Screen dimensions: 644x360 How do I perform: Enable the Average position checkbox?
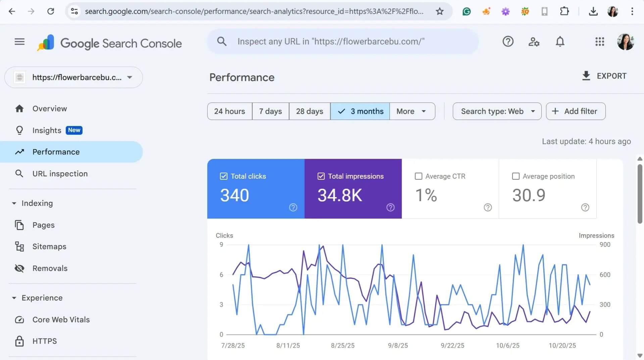(x=516, y=176)
